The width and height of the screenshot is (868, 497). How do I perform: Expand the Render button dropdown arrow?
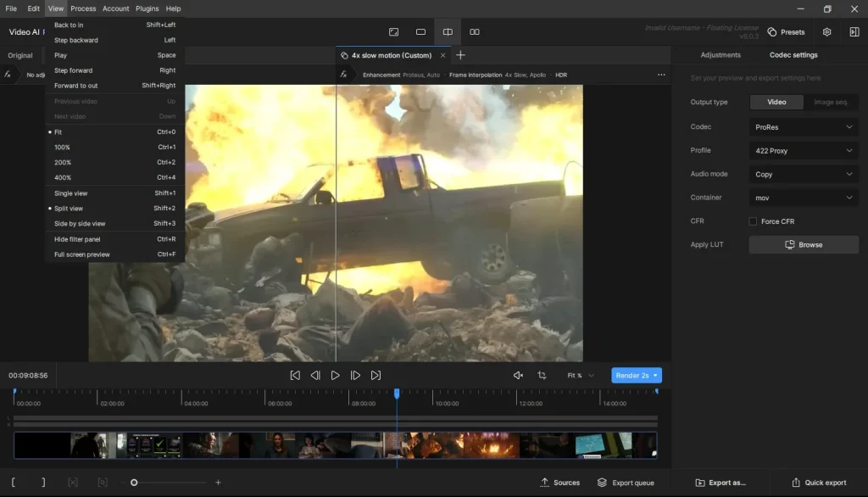click(656, 375)
